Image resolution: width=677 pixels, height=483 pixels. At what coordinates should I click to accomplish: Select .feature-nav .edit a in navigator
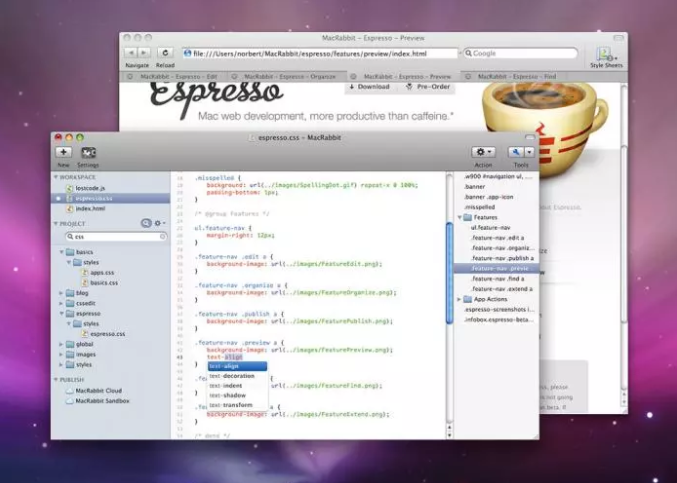point(497,238)
